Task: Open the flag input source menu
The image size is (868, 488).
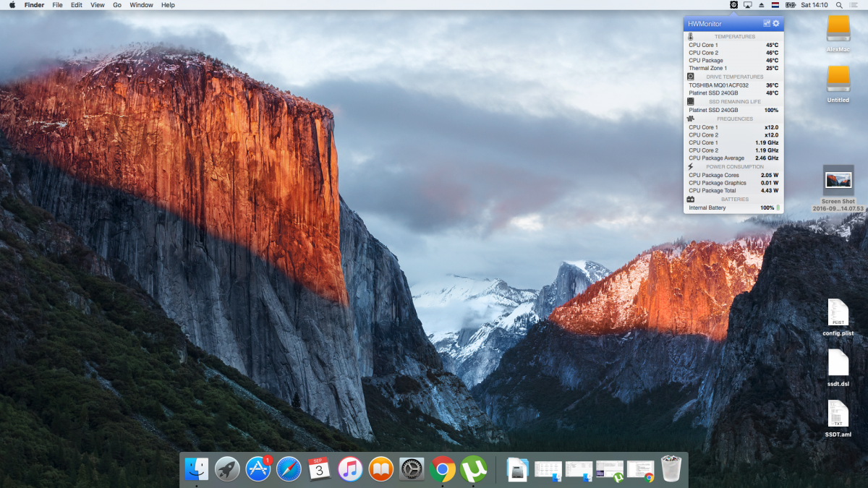Action: 775,5
